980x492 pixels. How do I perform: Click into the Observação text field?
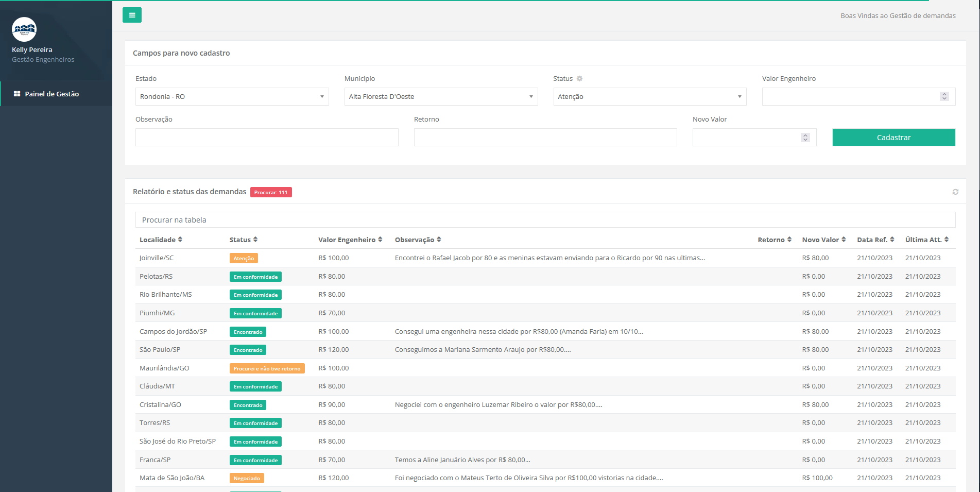click(x=267, y=138)
